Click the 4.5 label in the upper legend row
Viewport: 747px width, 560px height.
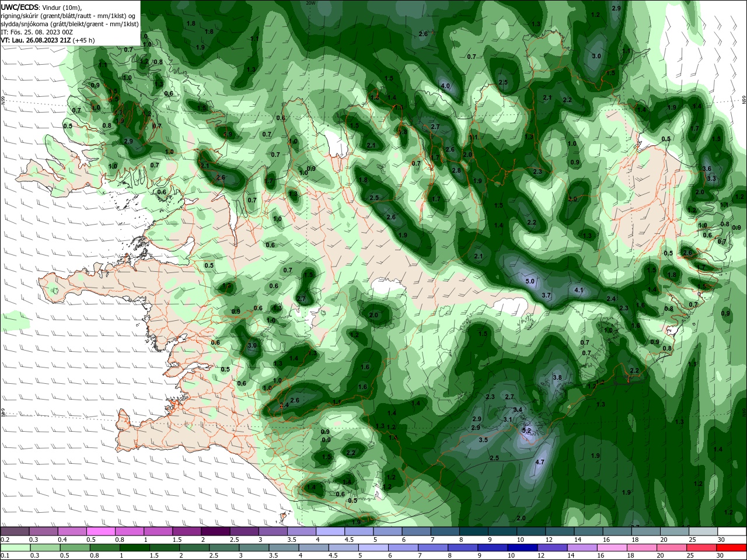click(x=349, y=540)
